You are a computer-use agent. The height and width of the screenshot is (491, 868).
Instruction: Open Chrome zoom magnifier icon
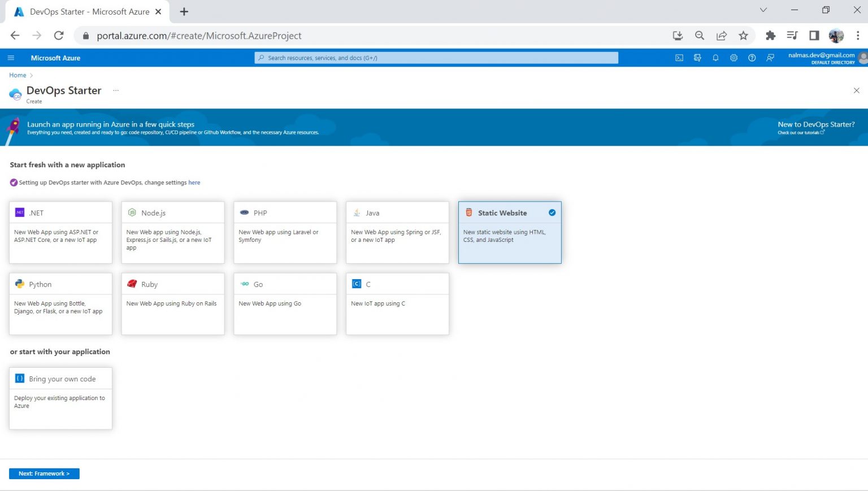point(700,36)
